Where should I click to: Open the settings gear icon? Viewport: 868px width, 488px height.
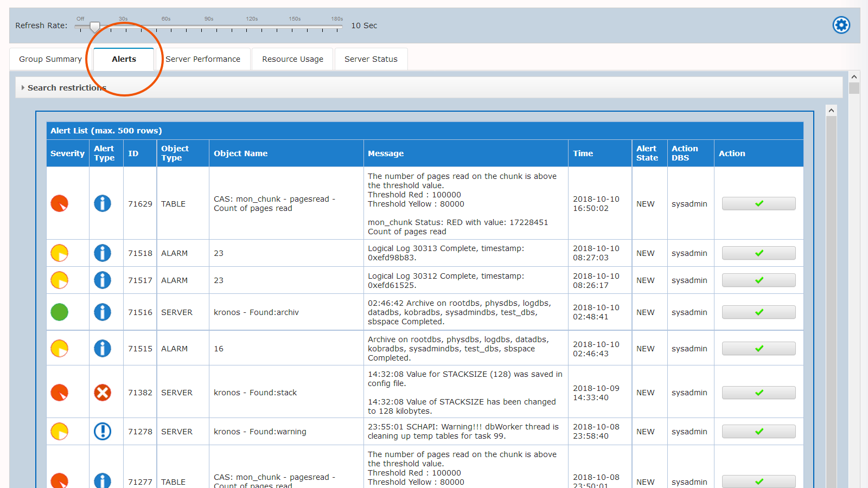pyautogui.click(x=841, y=25)
